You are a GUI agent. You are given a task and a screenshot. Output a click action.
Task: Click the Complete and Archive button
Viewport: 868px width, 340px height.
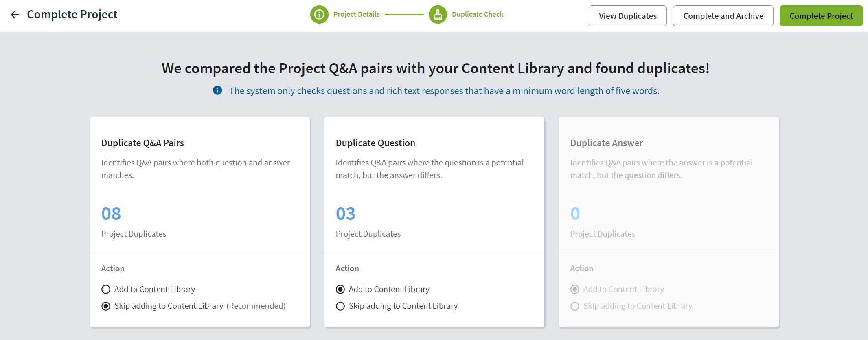[723, 16]
